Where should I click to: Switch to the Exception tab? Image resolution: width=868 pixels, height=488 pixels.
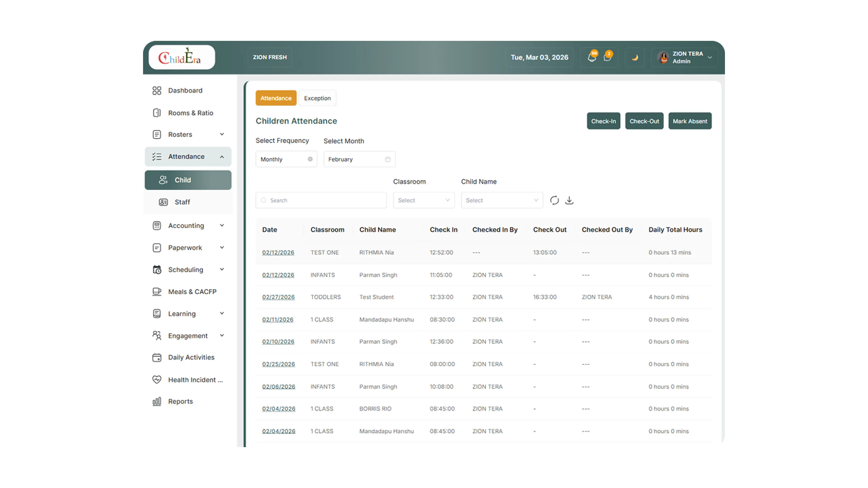pyautogui.click(x=317, y=98)
